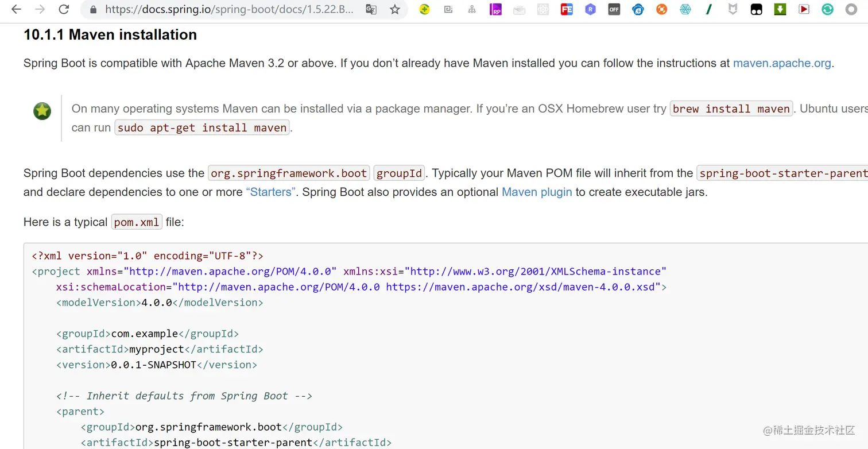
Task: Open the React Developer Tools extension
Action: point(543,9)
